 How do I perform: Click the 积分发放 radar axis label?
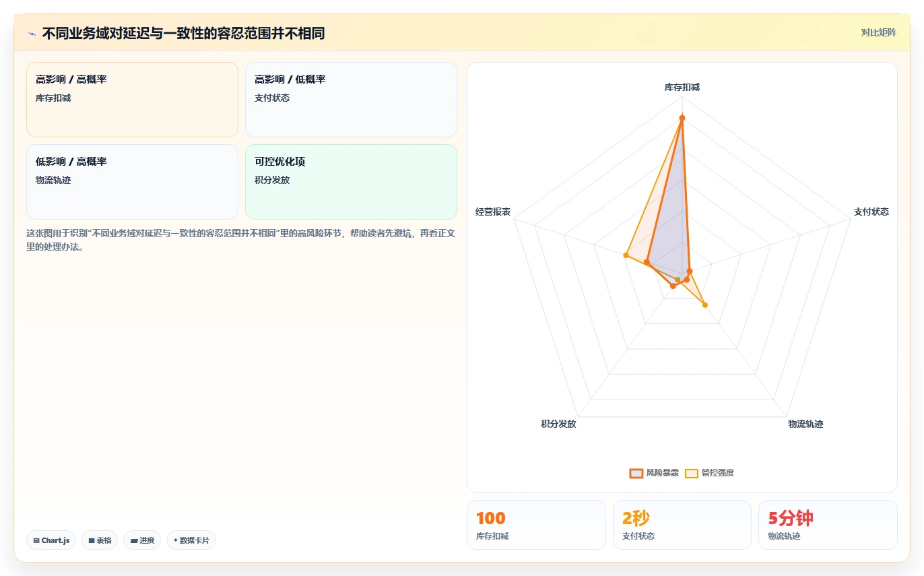[558, 424]
